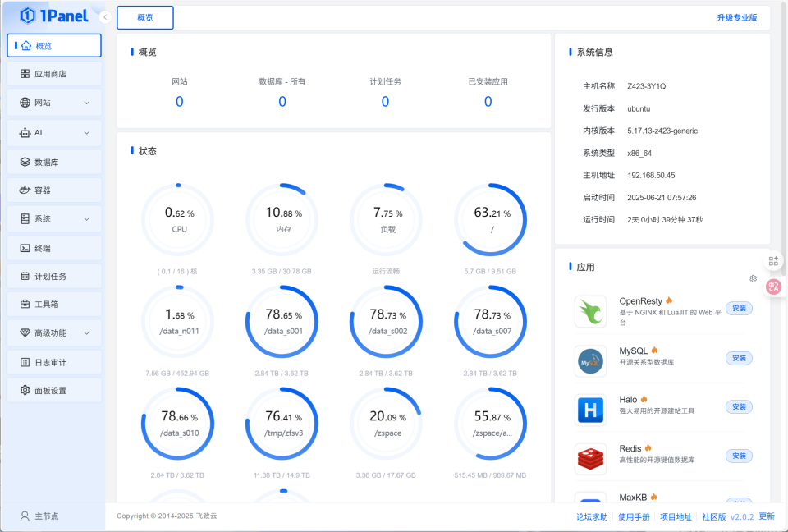The image size is (788, 532).
Task: Open app display settings gear in 应用 panel
Action: coord(753,278)
